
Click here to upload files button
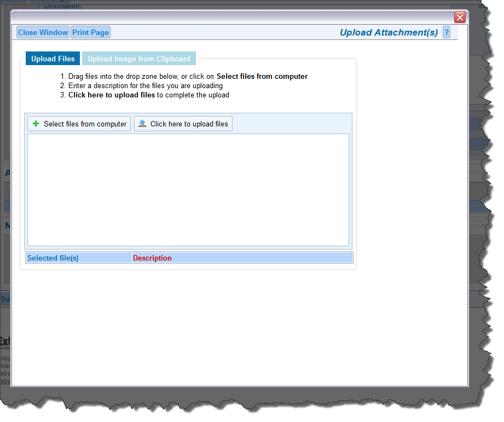183,124
